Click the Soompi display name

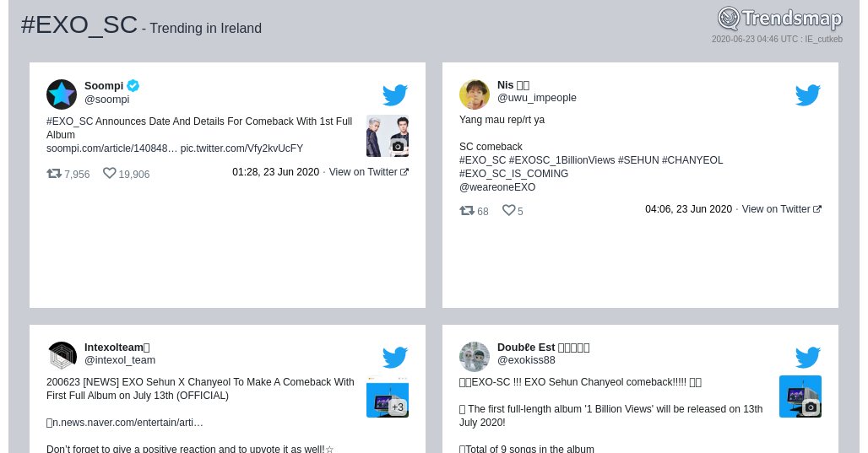[x=104, y=86]
